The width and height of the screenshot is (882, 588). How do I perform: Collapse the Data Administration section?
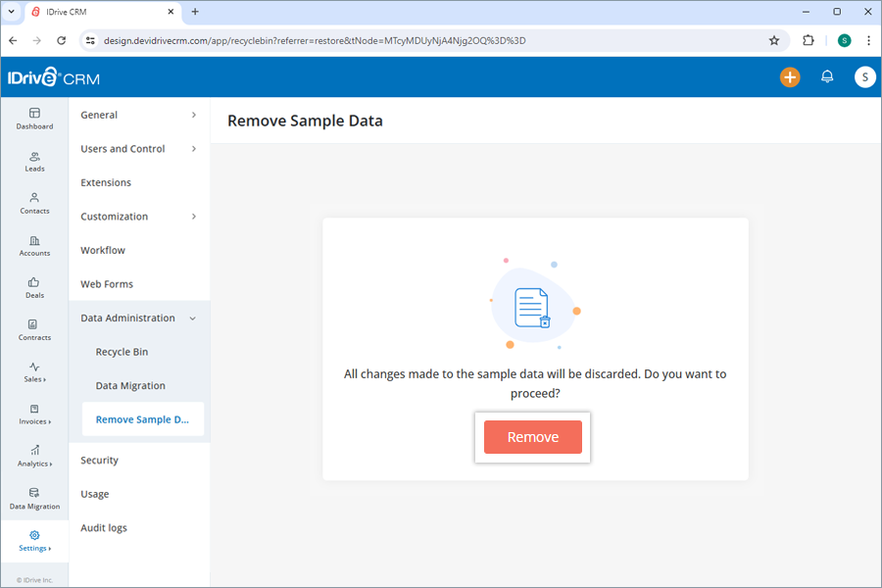[137, 318]
